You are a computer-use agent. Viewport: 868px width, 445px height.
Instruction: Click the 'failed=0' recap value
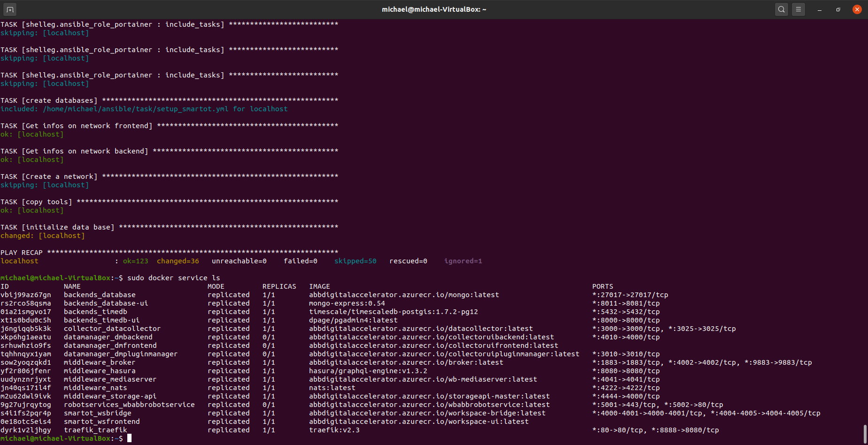[x=301, y=261]
